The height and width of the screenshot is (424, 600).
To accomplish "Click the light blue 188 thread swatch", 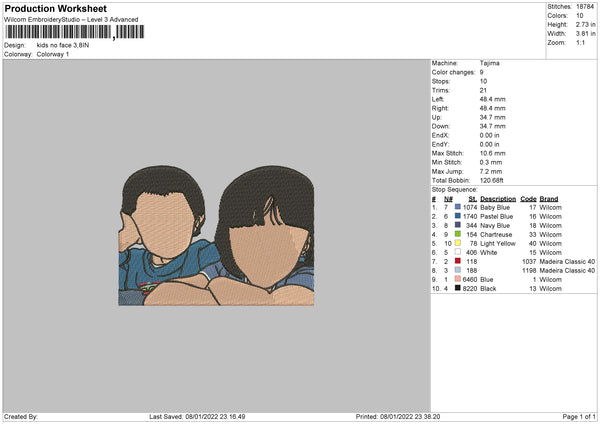I will pyautogui.click(x=458, y=270).
